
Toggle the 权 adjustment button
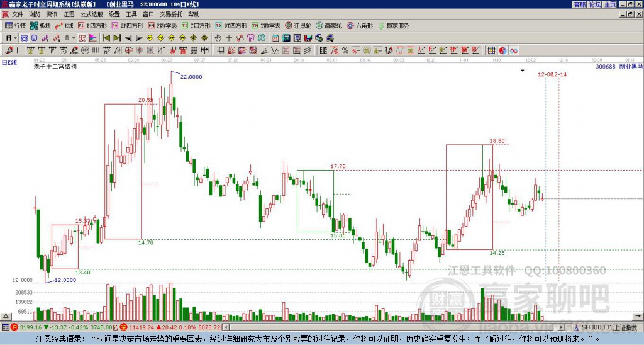coord(82,38)
